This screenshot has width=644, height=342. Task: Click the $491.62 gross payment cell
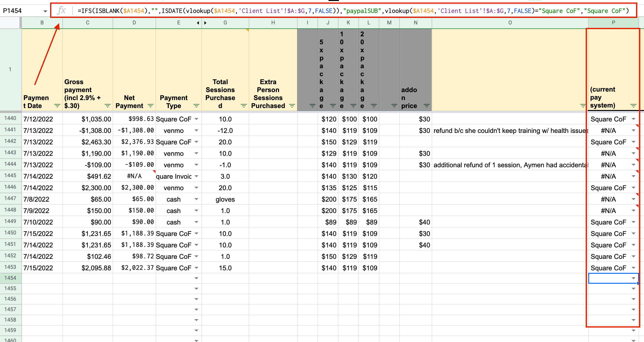pyautogui.click(x=88, y=176)
